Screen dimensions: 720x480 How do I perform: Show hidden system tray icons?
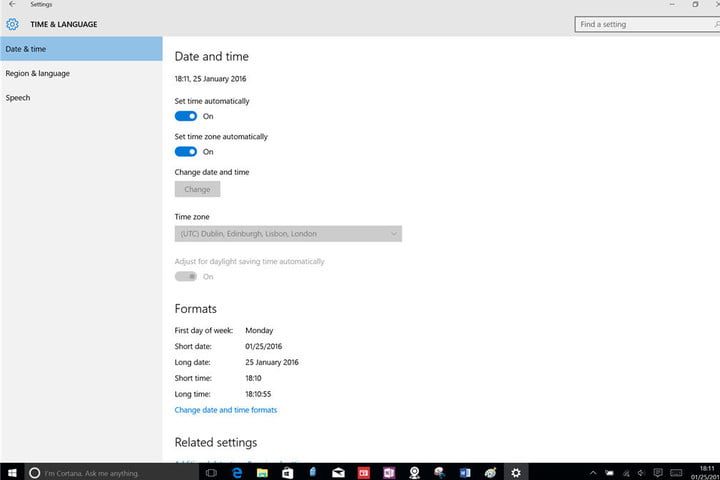coord(593,473)
